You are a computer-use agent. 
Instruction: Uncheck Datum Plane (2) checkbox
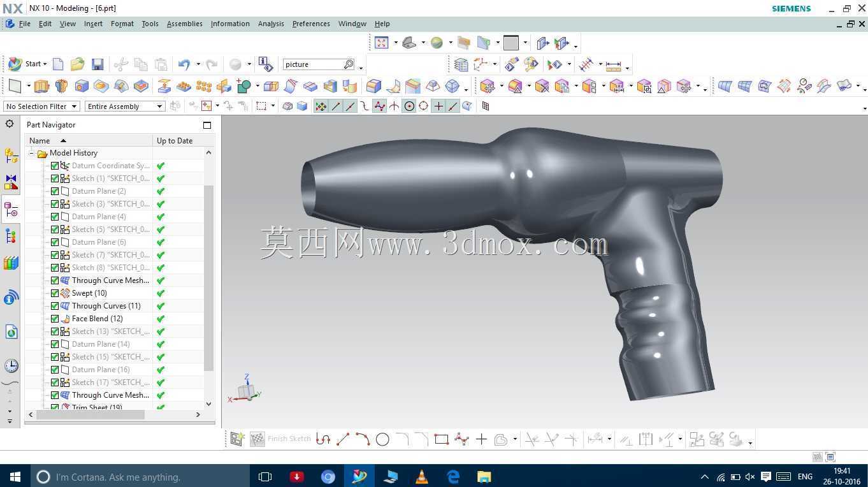(x=55, y=191)
